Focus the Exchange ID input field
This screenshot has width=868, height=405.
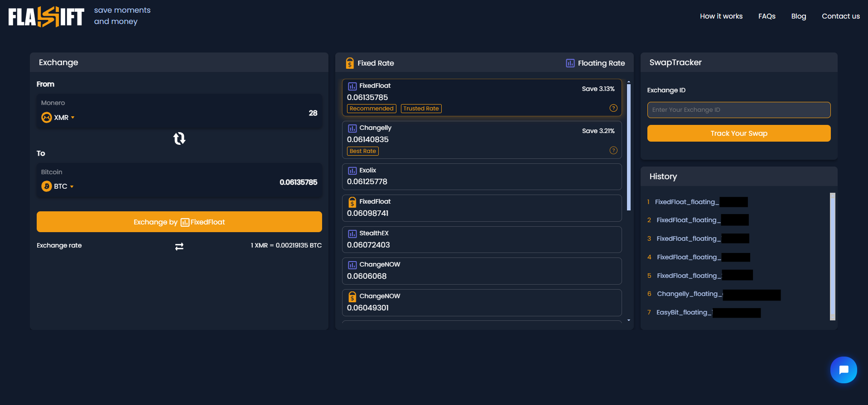pyautogui.click(x=739, y=110)
